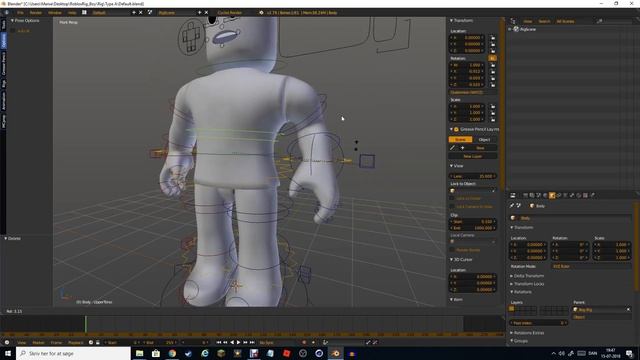Open the timeline Marker menu

coord(38,342)
